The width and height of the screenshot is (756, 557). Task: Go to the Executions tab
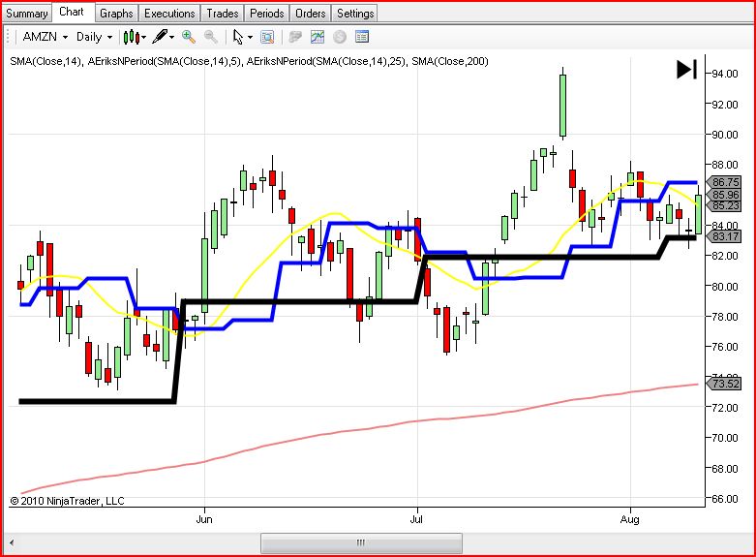169,14
